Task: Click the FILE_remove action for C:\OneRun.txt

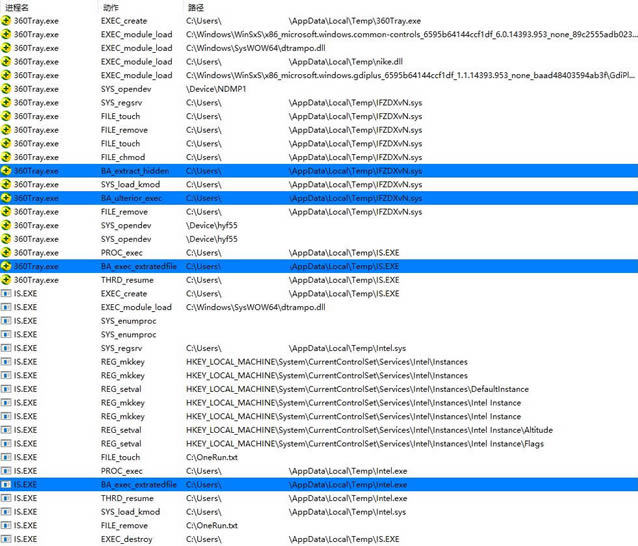Action: point(124,525)
